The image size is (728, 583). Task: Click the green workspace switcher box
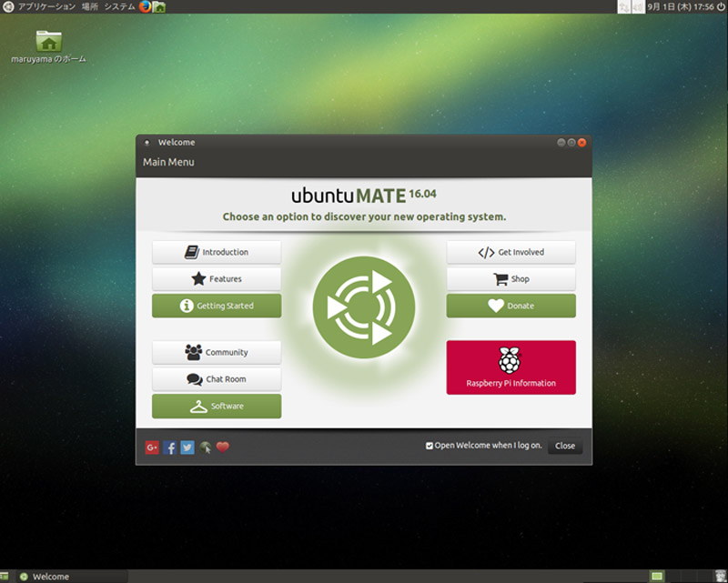(657, 577)
